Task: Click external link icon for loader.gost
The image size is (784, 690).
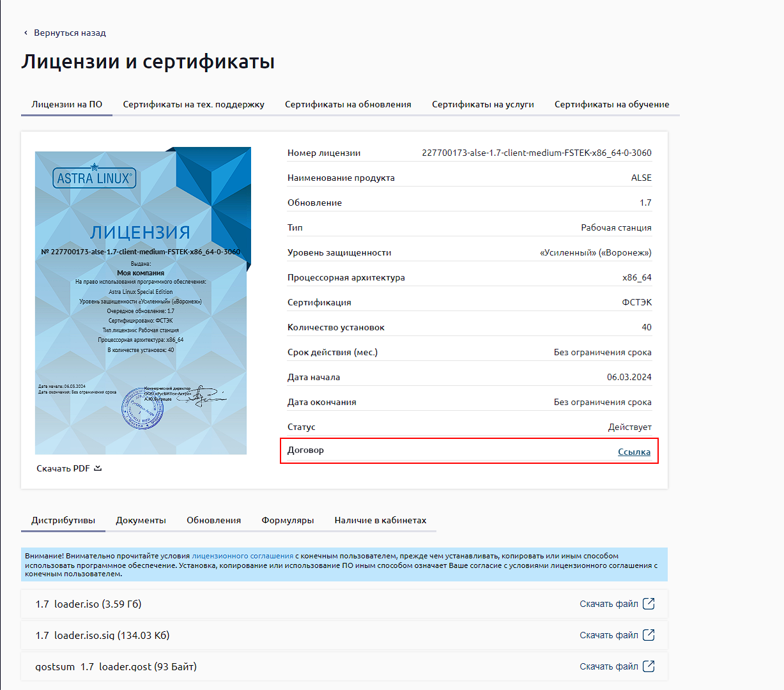Action: [x=649, y=666]
